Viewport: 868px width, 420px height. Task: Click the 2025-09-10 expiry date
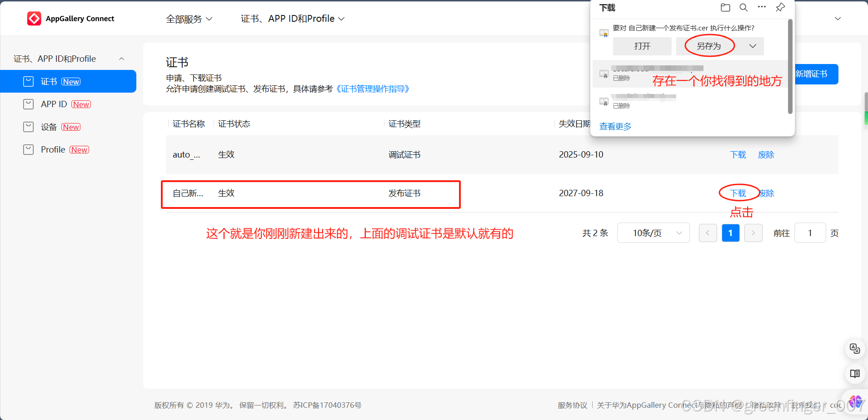(x=581, y=155)
